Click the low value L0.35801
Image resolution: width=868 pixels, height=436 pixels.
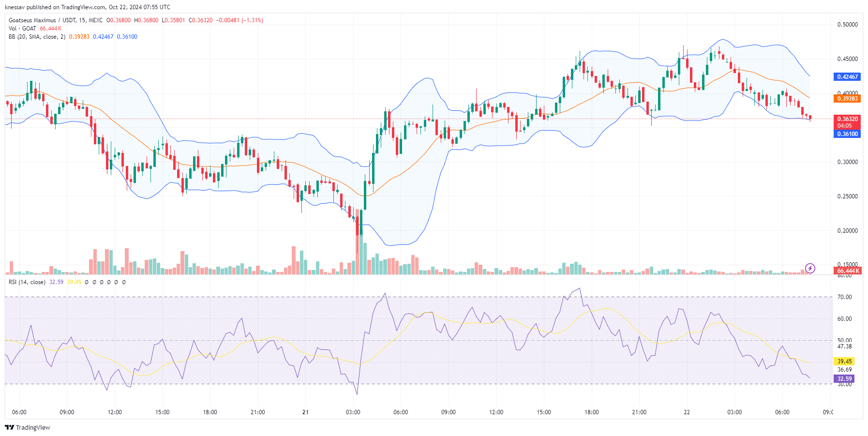click(x=173, y=20)
